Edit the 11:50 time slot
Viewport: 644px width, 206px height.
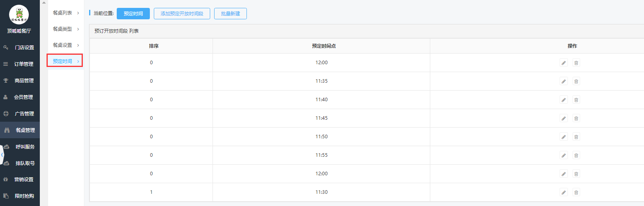click(564, 137)
